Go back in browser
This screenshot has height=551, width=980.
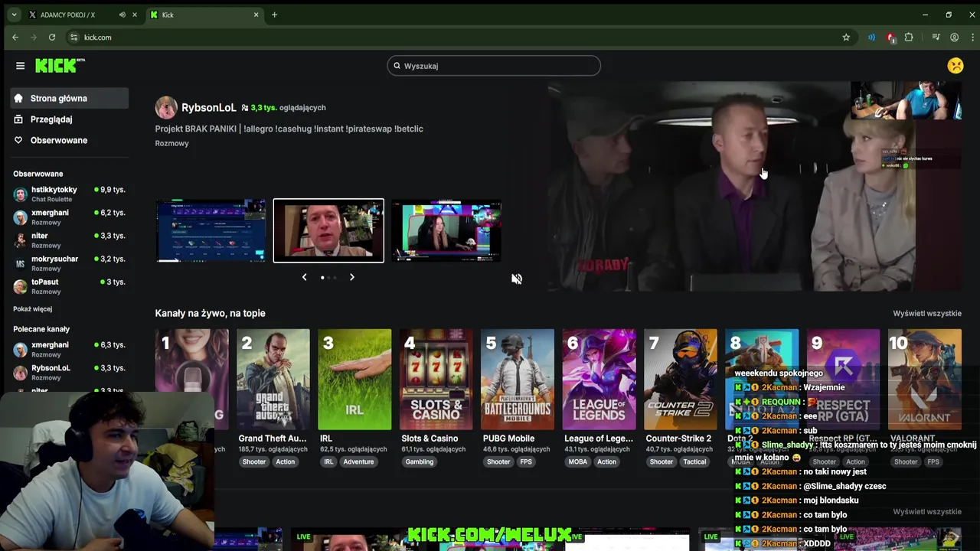(15, 37)
